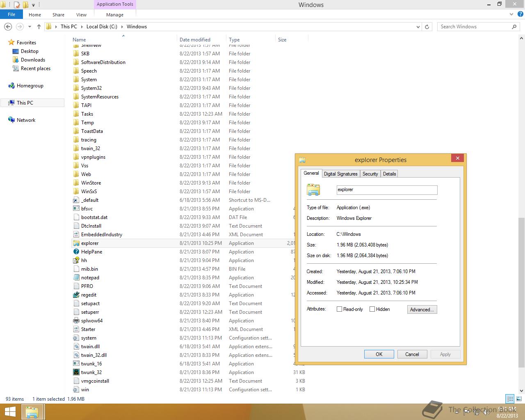The height and width of the screenshot is (420, 525).
Task: Click the twain.dll file icon
Action: pos(76,347)
